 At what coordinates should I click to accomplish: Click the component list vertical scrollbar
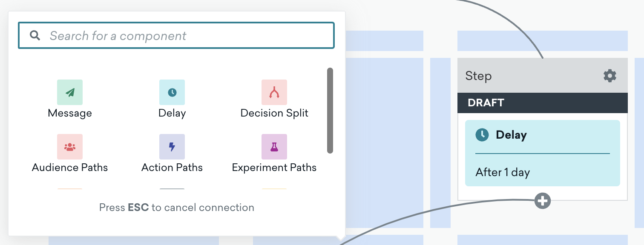click(x=330, y=111)
